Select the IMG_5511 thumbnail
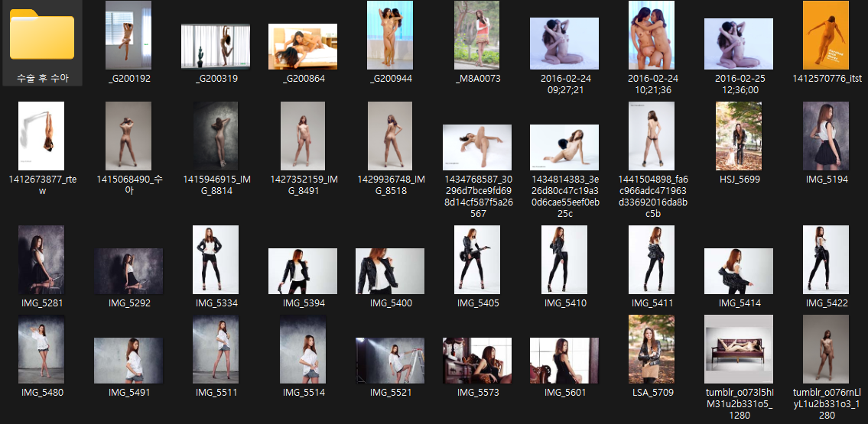The image size is (868, 424). point(216,349)
